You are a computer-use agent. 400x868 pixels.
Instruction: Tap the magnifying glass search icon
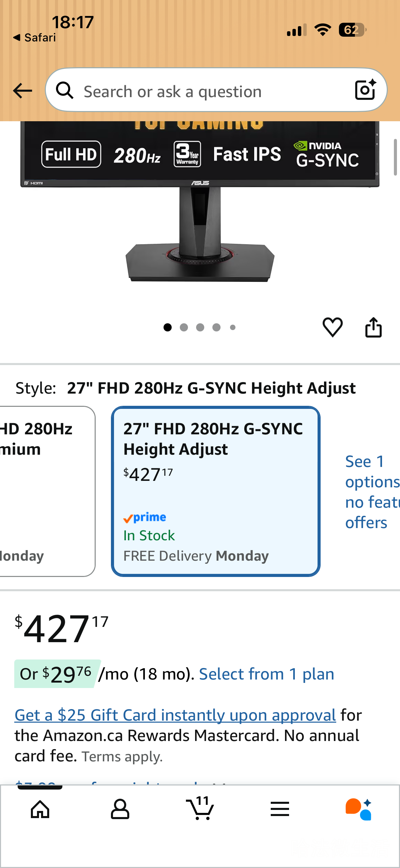(x=64, y=91)
